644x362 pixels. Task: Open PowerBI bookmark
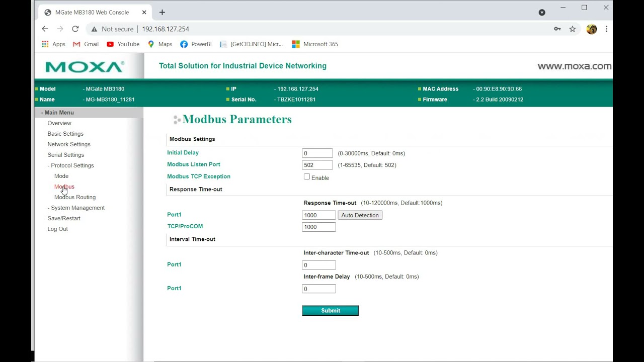pos(196,44)
